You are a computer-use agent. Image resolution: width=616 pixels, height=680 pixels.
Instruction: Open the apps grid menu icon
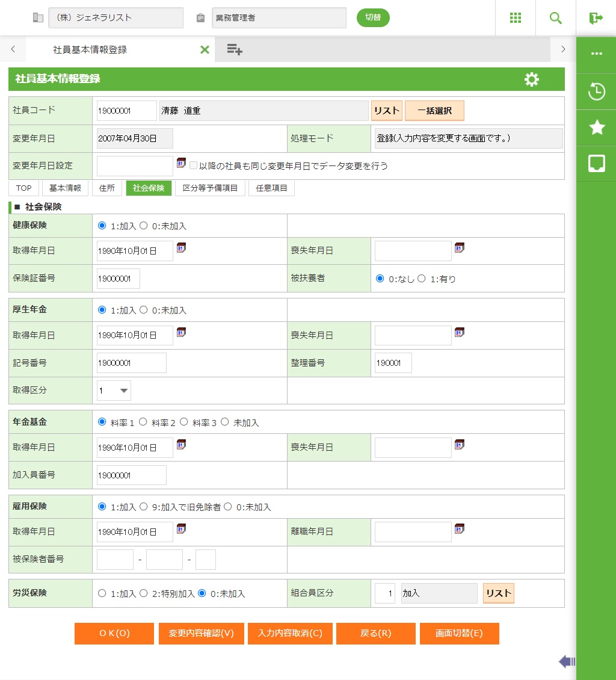tap(515, 18)
